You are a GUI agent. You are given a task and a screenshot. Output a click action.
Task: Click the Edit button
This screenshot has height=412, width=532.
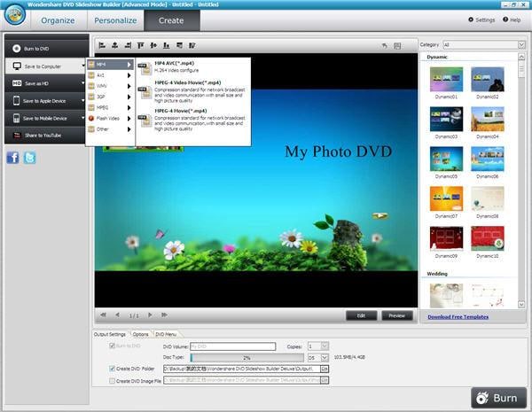pyautogui.click(x=362, y=315)
